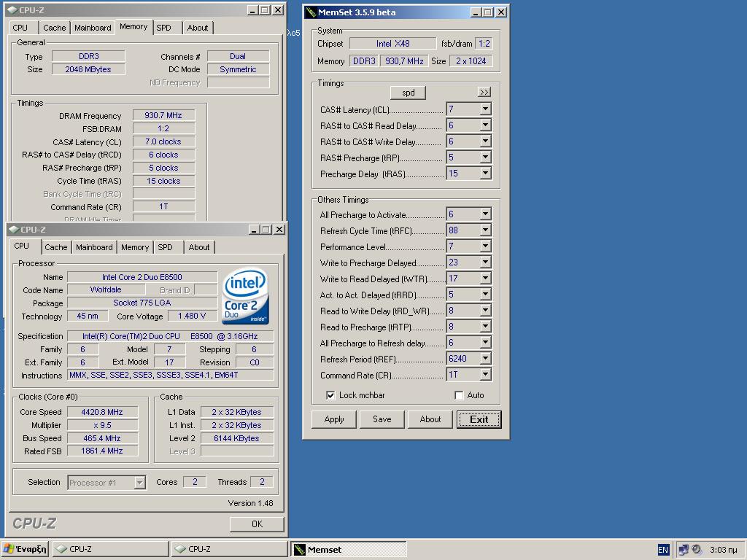Open the Write to Read Delayed (tWTR) dropdown
This screenshot has height=560, width=747.
point(485,279)
